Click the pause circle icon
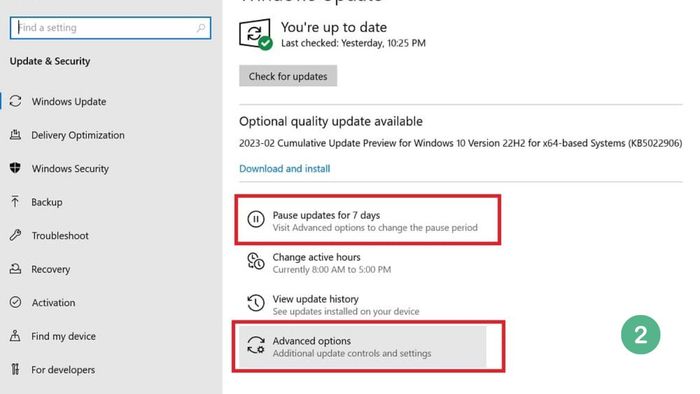700x394 pixels. coord(256,220)
